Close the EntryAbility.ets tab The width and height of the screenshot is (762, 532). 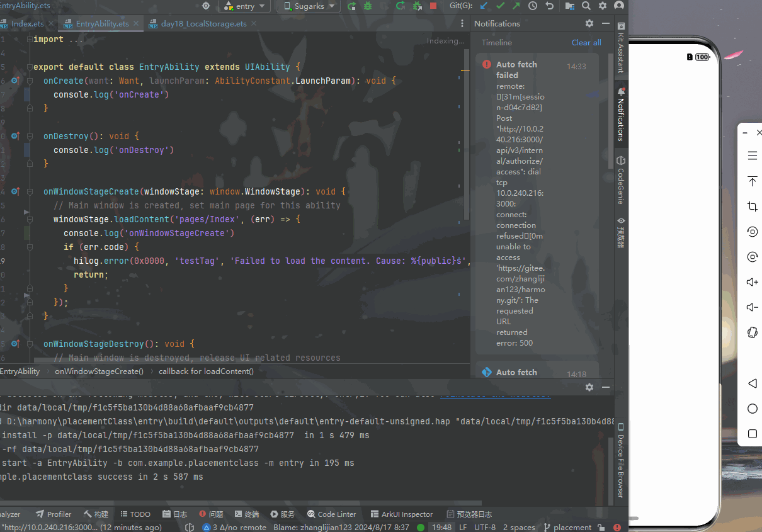point(136,24)
